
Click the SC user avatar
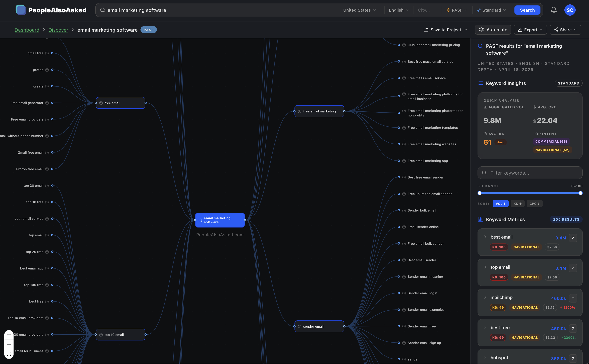click(570, 10)
